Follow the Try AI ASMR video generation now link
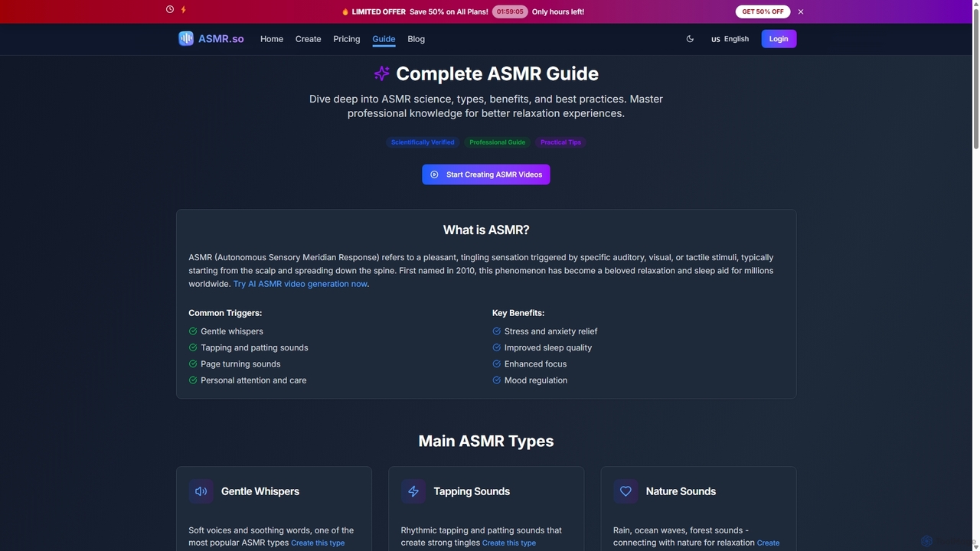980x551 pixels. [300, 284]
